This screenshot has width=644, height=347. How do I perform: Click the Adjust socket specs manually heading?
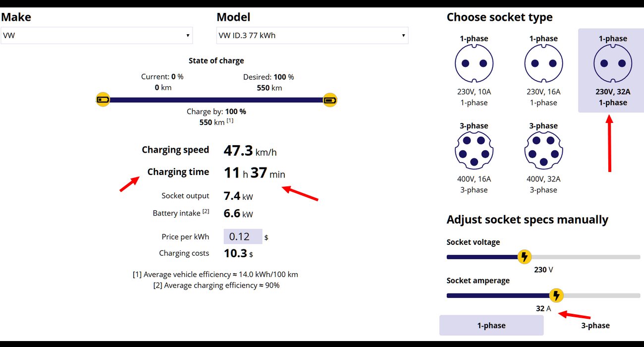point(527,220)
